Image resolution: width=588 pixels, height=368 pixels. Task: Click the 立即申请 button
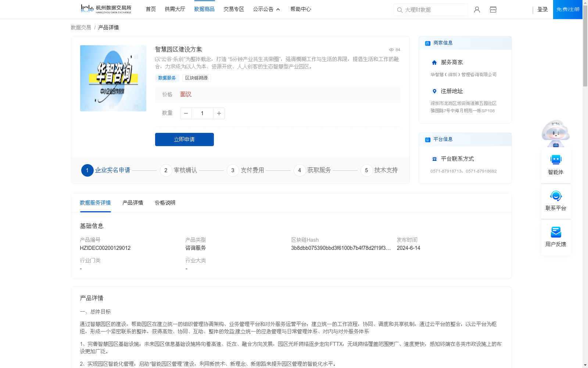pos(184,139)
